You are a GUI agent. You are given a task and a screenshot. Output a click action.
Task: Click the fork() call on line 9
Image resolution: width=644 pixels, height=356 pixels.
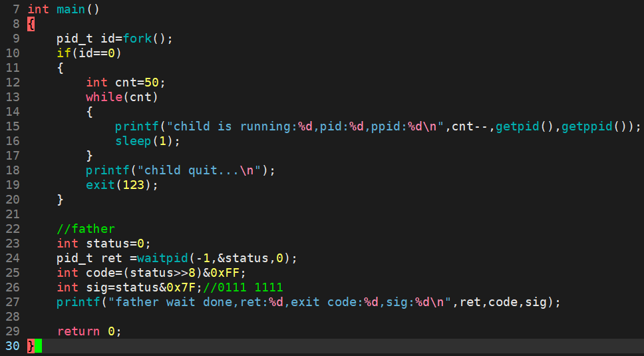click(144, 39)
